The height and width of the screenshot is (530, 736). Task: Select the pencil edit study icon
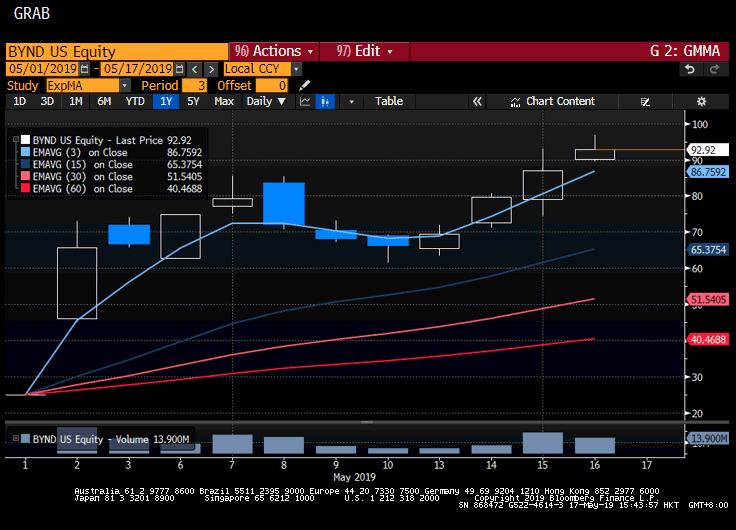click(304, 85)
